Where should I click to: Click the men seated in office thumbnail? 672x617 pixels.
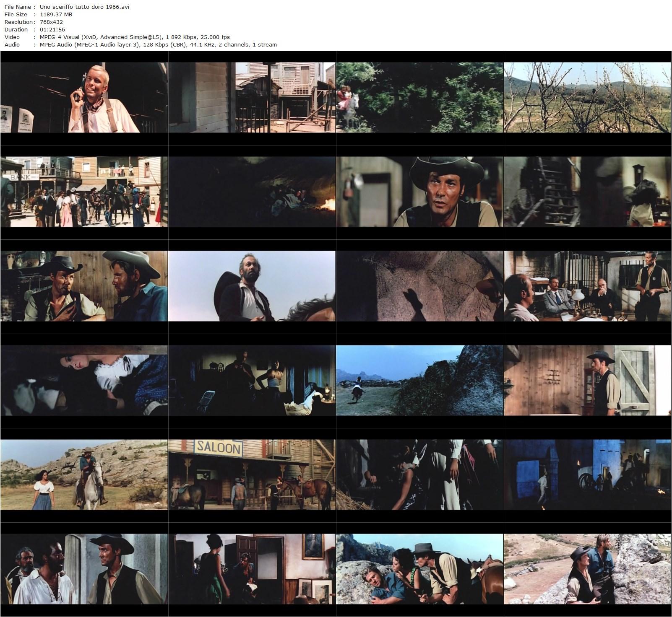pos(587,286)
